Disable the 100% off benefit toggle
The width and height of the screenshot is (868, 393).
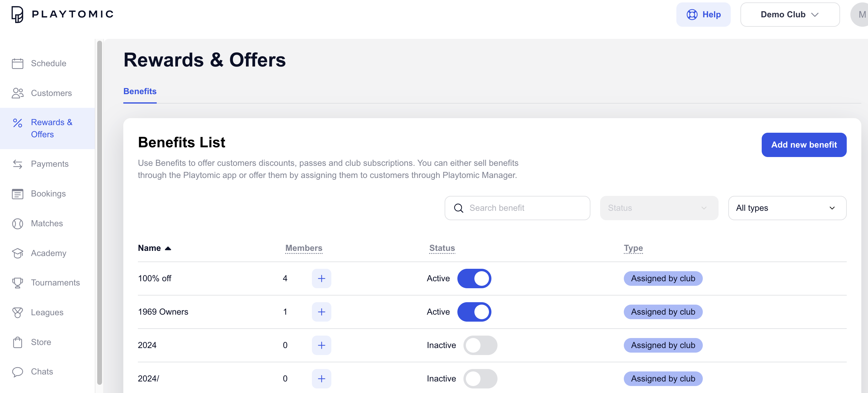[474, 279]
